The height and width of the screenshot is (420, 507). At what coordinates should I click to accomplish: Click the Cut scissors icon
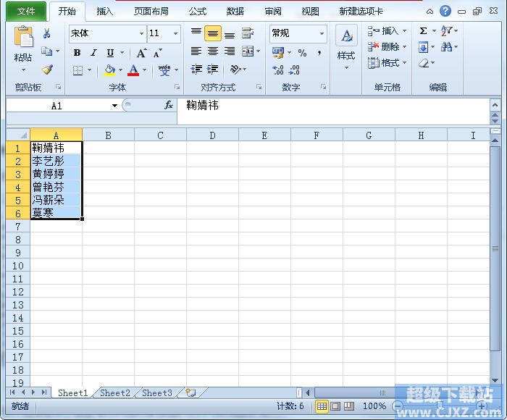click(47, 33)
